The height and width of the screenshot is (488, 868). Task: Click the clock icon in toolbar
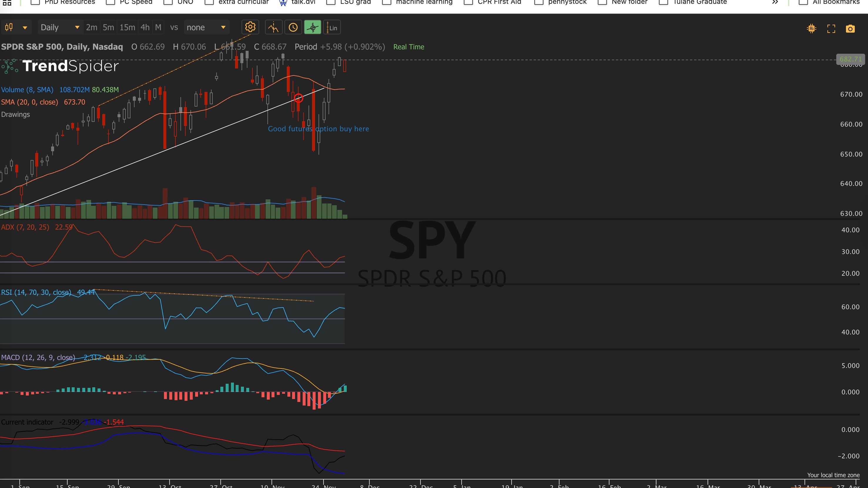tap(293, 28)
